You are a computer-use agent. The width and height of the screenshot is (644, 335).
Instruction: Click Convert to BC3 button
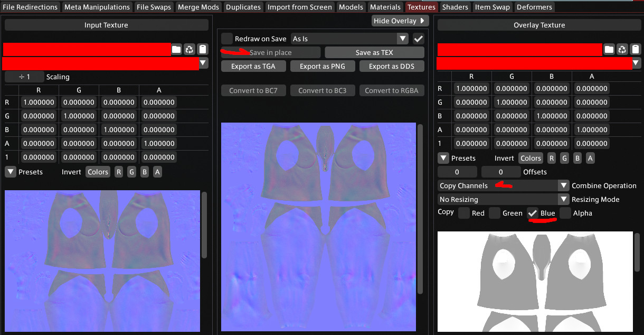(x=322, y=90)
